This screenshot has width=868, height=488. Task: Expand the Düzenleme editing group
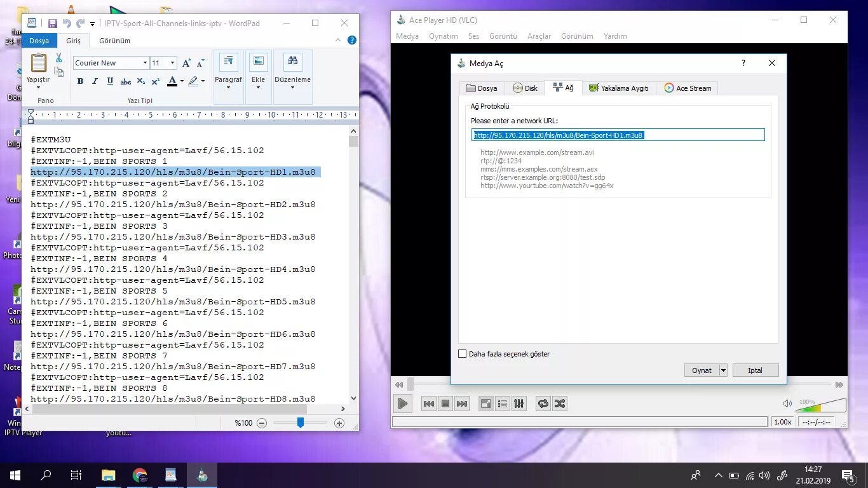pyautogui.click(x=292, y=77)
